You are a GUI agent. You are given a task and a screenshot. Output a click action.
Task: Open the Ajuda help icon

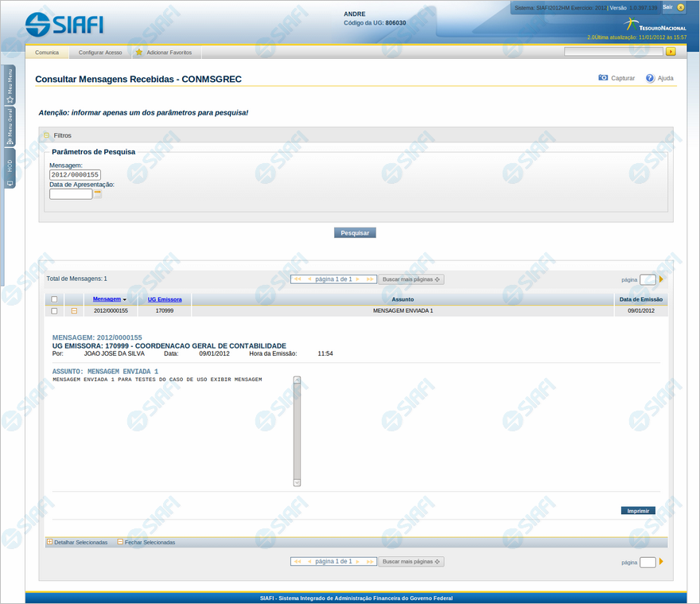point(650,78)
